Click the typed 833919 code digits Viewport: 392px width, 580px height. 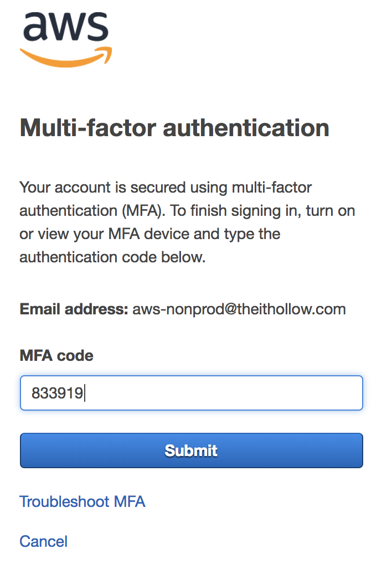57,393
